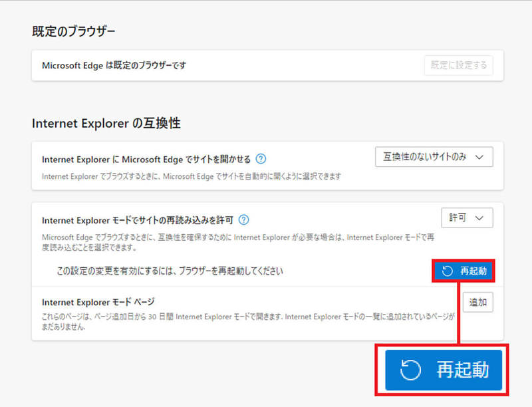Image resolution: width=532 pixels, height=407 pixels.
Task: Click the description starting Internet Explorer でブラウズするときに
Action: pyautogui.click(x=192, y=176)
